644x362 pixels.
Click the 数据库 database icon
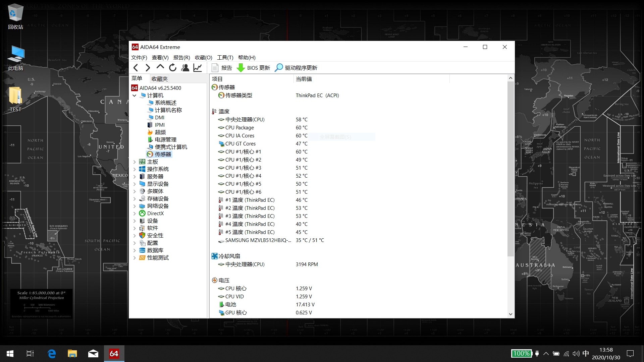click(x=142, y=250)
